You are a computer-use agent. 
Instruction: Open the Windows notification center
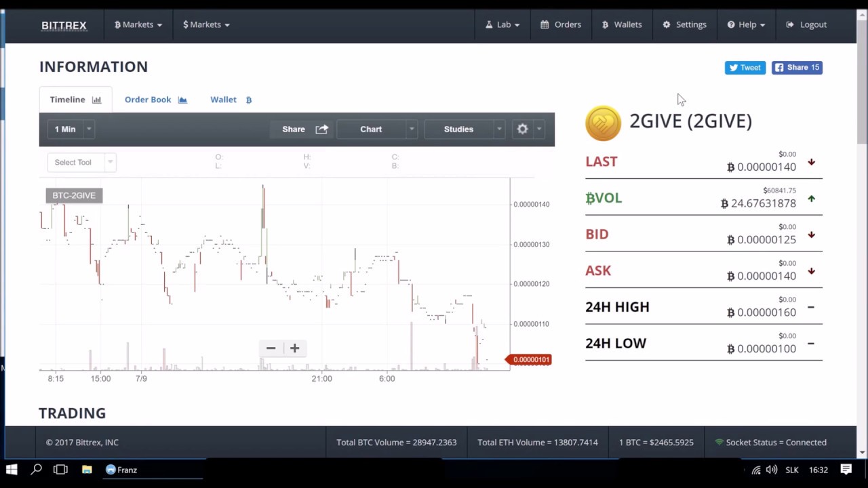point(846,470)
